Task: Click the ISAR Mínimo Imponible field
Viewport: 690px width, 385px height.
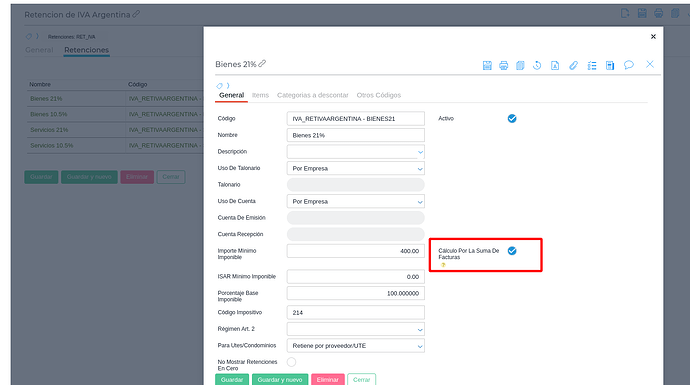Action: [356, 277]
